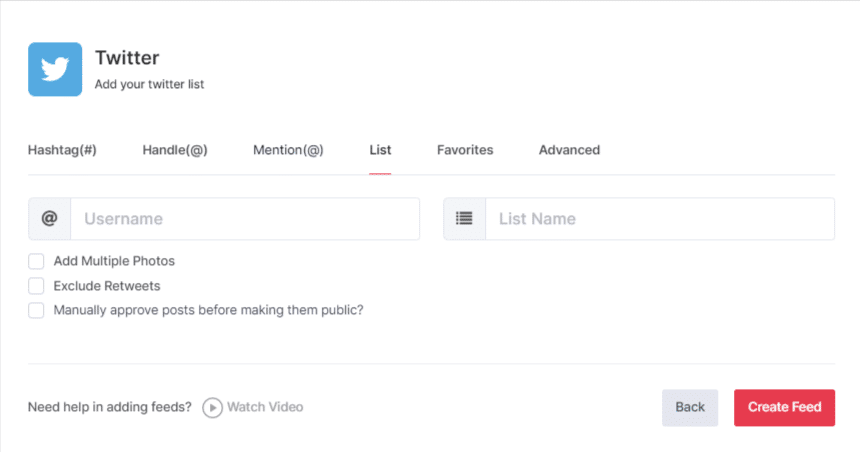Click the Back button

click(690, 407)
